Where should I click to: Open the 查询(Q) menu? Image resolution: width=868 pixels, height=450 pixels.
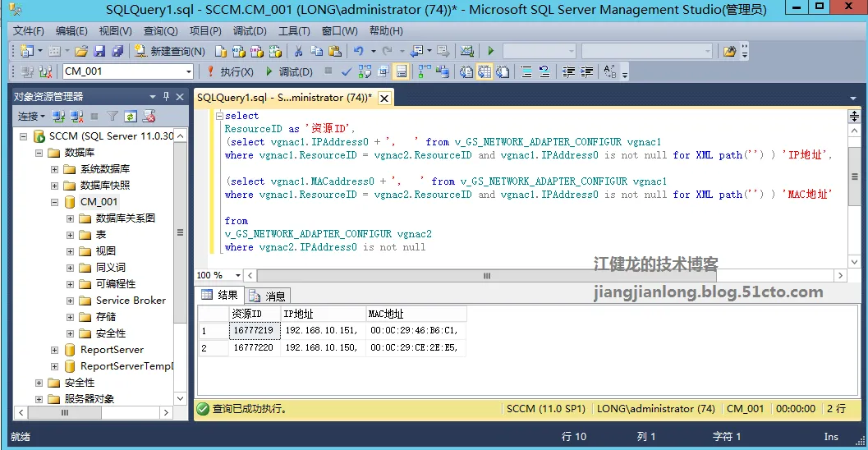pyautogui.click(x=160, y=31)
